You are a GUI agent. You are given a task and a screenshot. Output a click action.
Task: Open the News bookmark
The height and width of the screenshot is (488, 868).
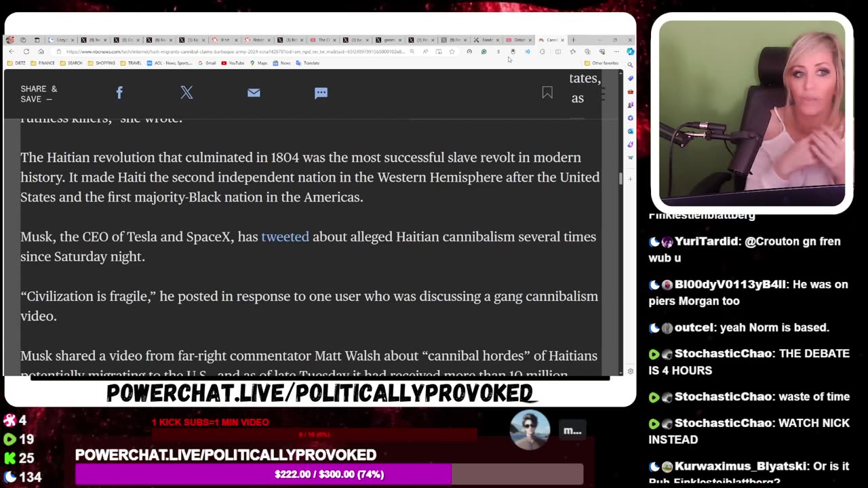coord(281,63)
